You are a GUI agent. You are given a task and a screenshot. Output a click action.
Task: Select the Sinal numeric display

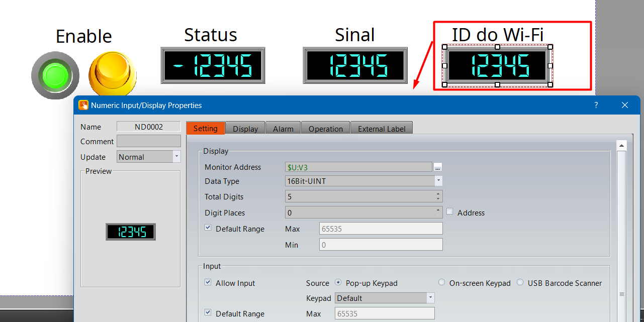(x=355, y=65)
